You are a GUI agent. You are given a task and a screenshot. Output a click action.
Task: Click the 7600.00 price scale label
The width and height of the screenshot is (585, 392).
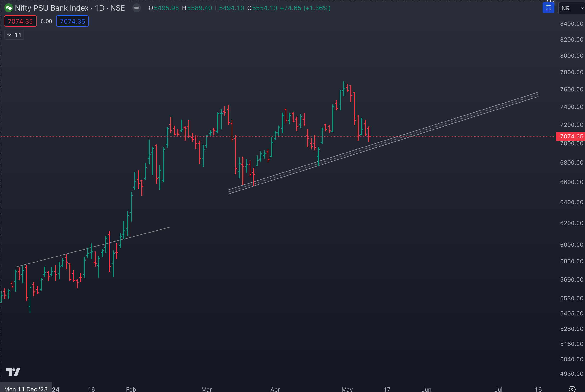pyautogui.click(x=572, y=89)
